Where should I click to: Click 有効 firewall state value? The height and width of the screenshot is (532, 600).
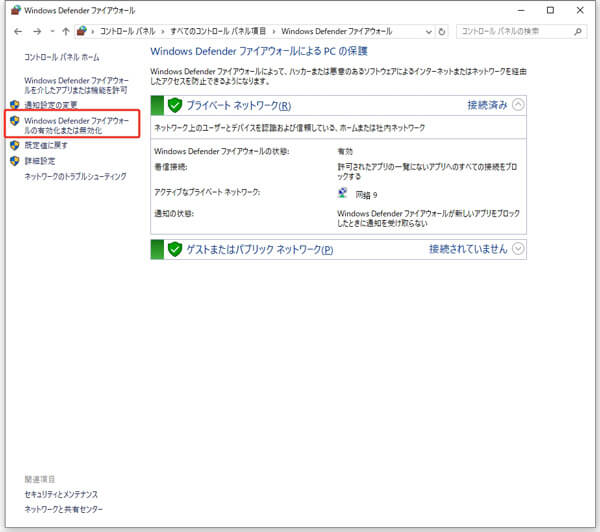345,152
